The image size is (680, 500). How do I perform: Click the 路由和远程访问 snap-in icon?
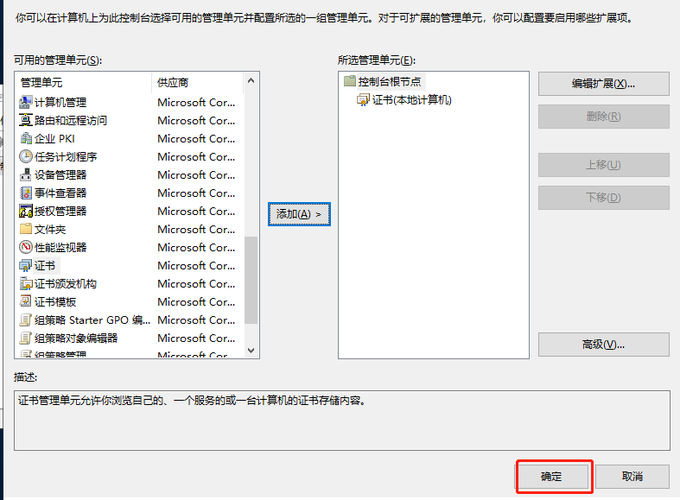(26, 120)
